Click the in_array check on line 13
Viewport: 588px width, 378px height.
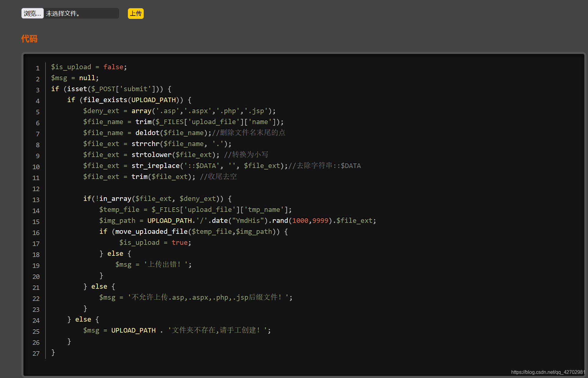click(x=115, y=198)
